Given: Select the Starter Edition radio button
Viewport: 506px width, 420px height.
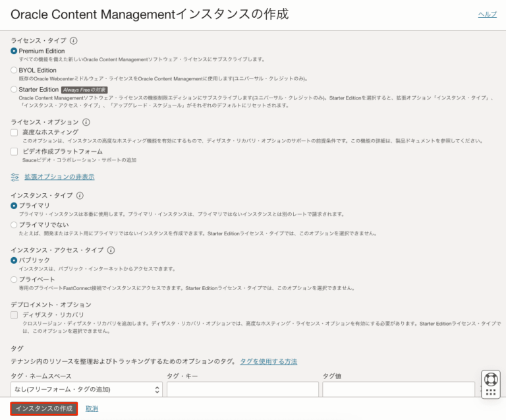Looking at the screenshot, I should coord(14,89).
